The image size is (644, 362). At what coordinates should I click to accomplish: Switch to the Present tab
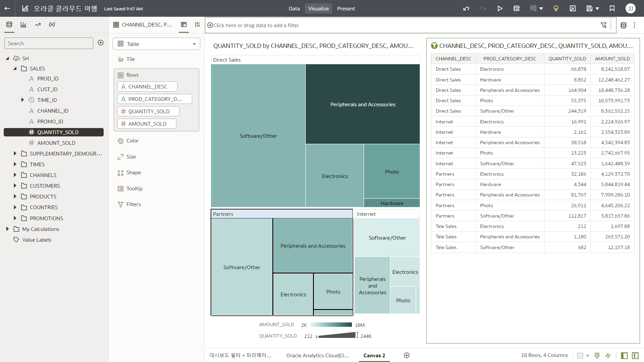pyautogui.click(x=346, y=8)
